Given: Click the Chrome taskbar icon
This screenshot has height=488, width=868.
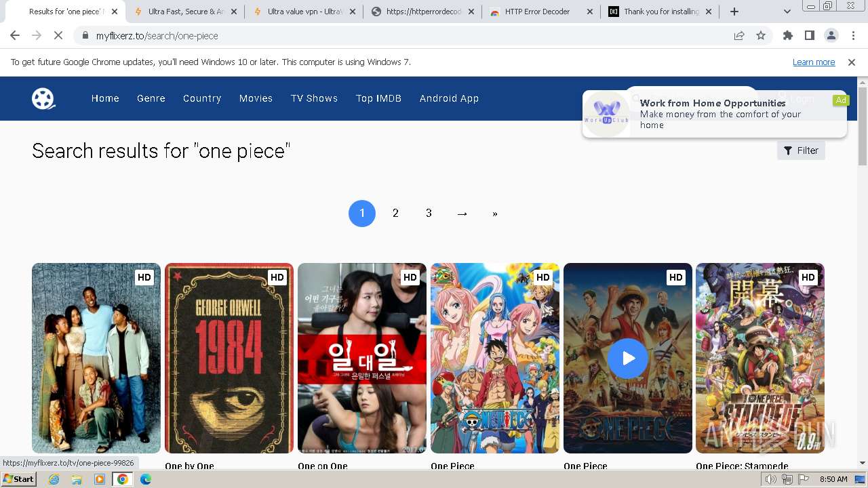Looking at the screenshot, I should tap(123, 479).
